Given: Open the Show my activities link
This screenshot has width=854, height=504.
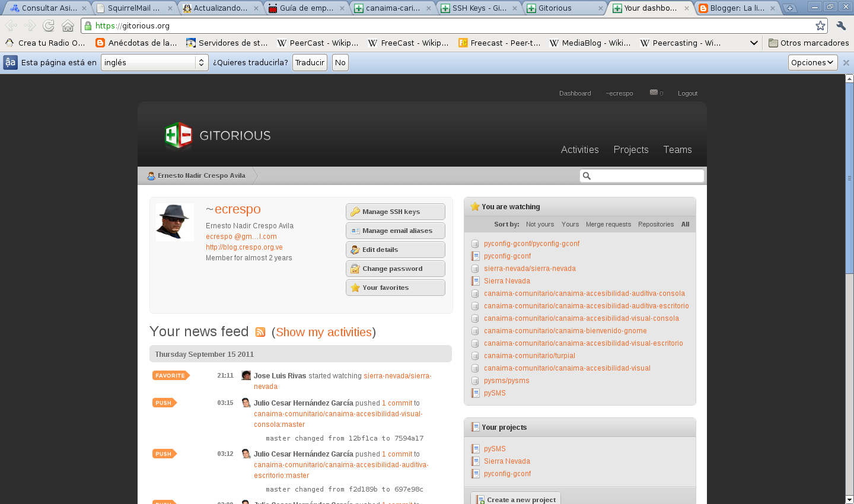Looking at the screenshot, I should pyautogui.click(x=324, y=332).
